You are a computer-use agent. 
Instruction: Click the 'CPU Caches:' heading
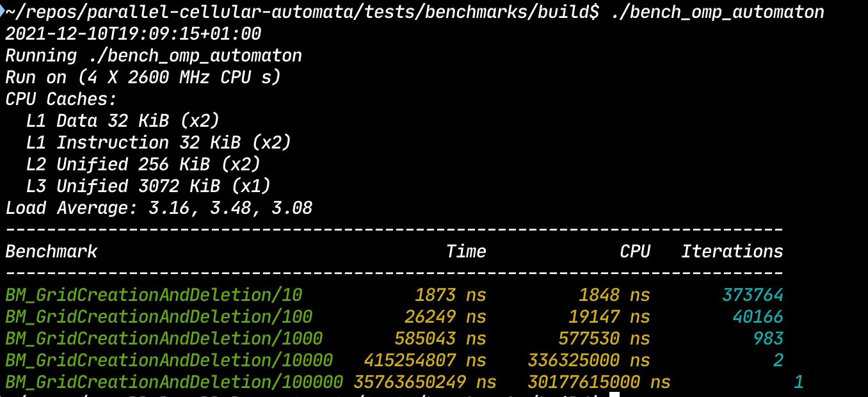[x=61, y=99]
